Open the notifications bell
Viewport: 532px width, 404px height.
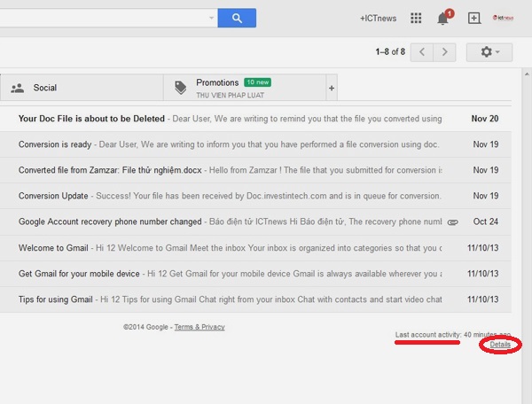[443, 18]
